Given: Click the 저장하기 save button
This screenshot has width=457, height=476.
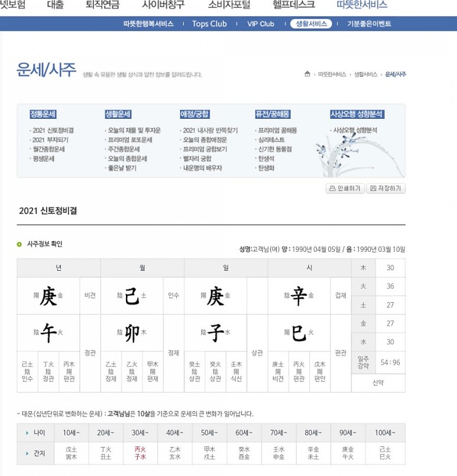Looking at the screenshot, I should 385,188.
